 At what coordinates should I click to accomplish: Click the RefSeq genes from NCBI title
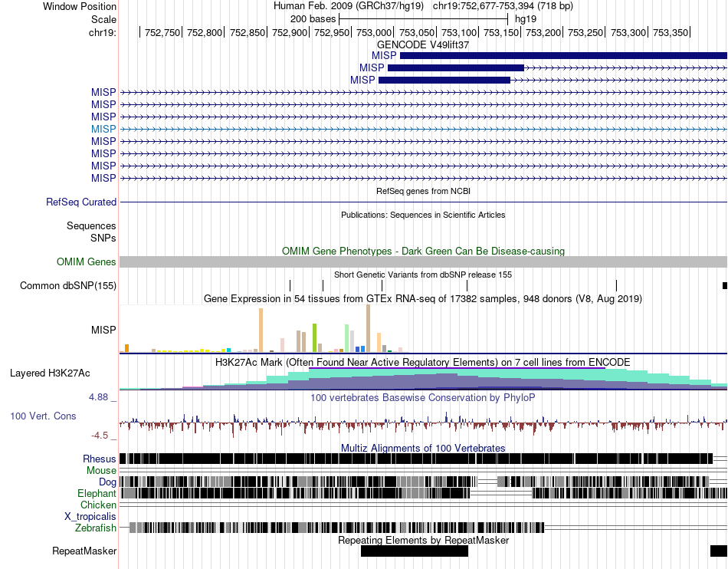423,191
